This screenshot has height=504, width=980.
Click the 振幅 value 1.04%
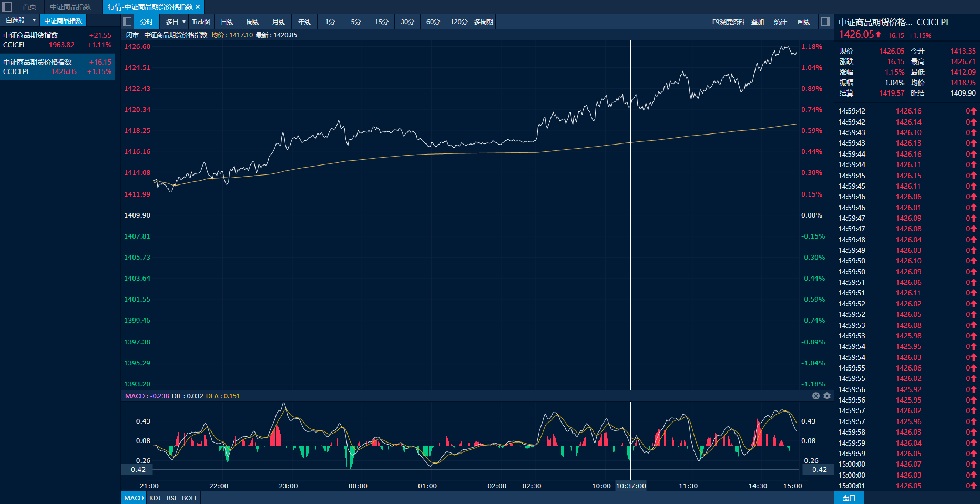point(894,83)
